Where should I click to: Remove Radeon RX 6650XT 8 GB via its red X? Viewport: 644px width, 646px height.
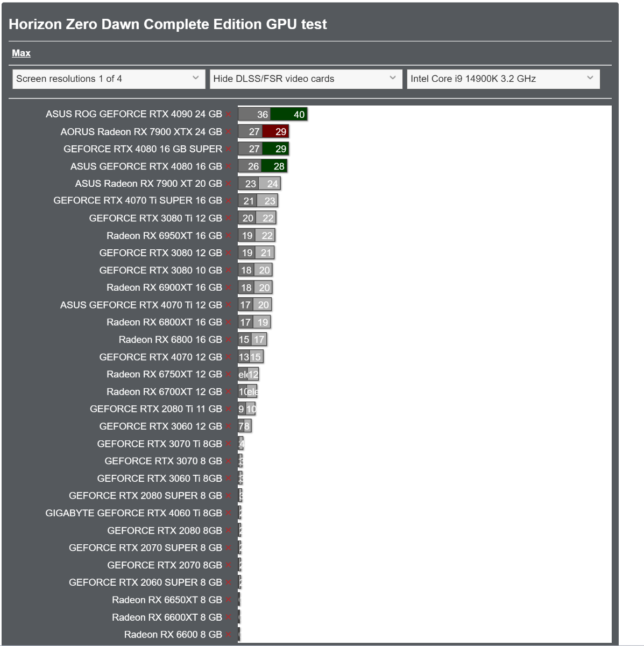click(x=229, y=600)
